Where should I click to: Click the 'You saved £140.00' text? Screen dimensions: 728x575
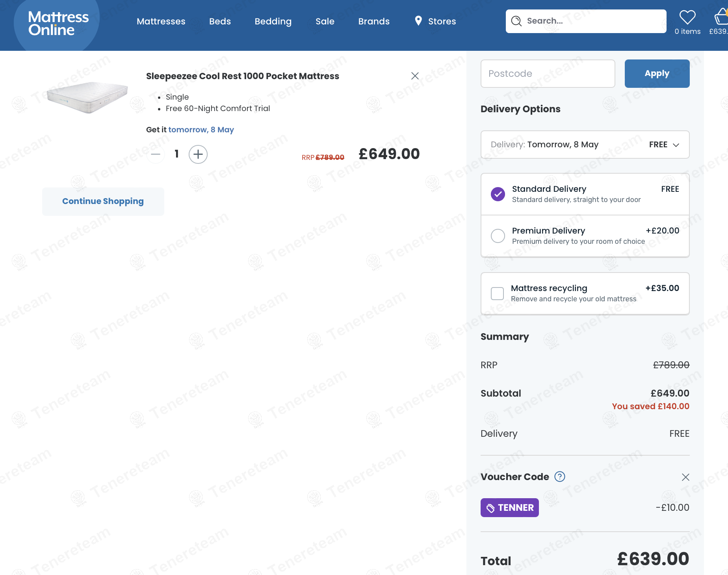click(x=650, y=406)
